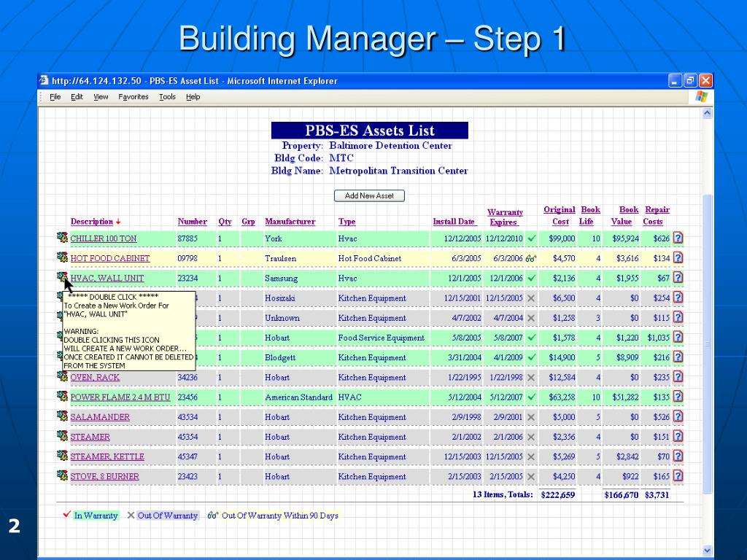Open the STOVE, 8 BURNER asset link
747x560 pixels.
(x=105, y=477)
